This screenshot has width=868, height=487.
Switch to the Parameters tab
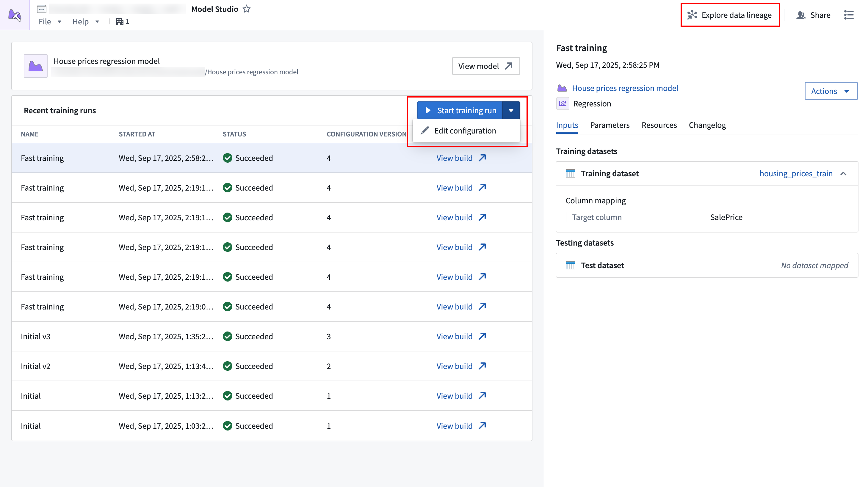(610, 125)
